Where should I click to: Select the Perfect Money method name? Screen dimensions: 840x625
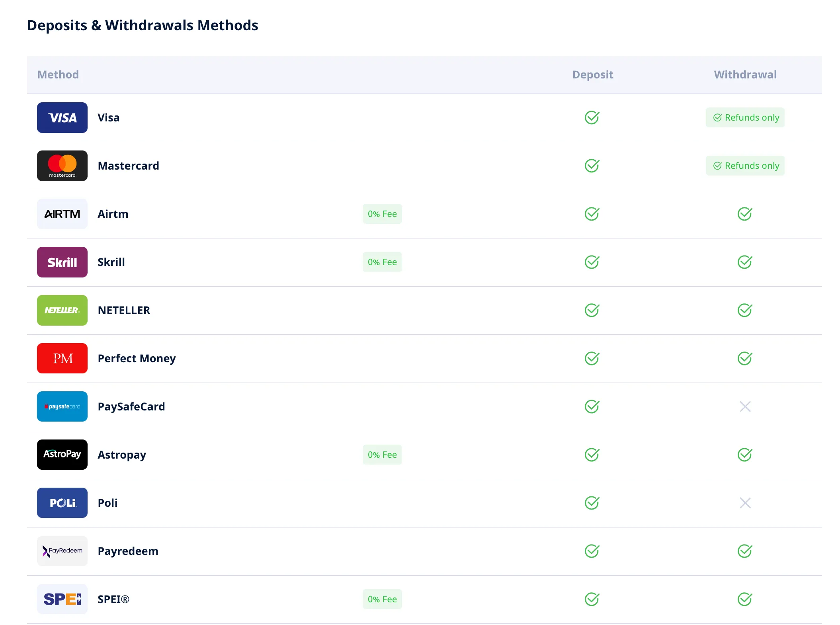coord(137,359)
